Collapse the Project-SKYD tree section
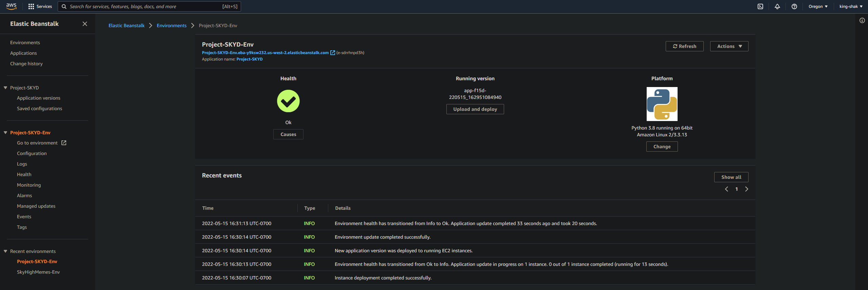The width and height of the screenshot is (868, 290). pos(5,88)
